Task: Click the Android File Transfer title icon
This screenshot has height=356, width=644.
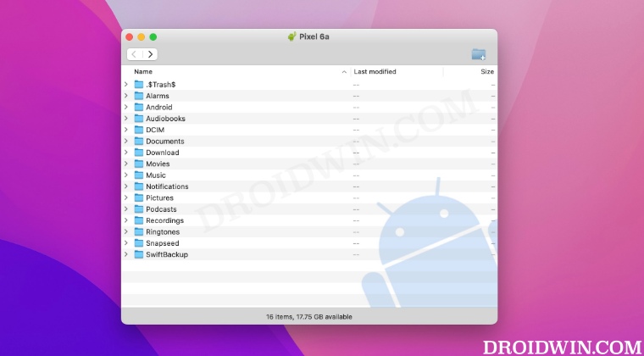Action: [x=291, y=37]
